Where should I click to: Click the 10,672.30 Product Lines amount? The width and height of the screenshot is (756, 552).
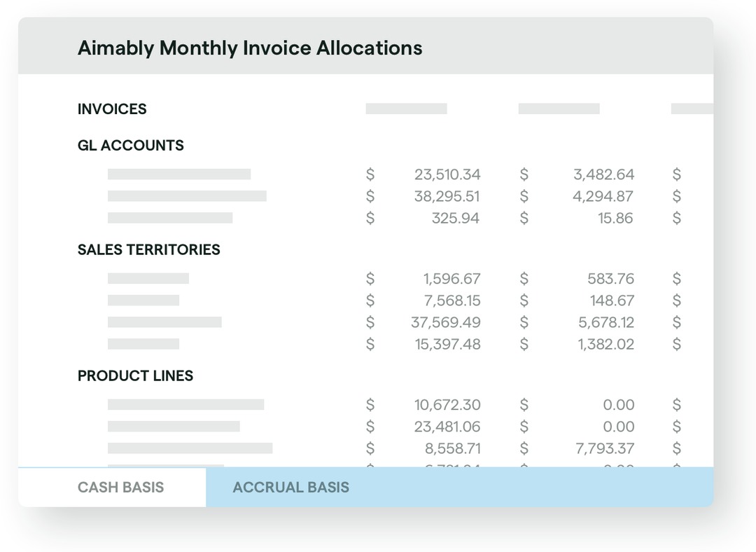pyautogui.click(x=448, y=404)
